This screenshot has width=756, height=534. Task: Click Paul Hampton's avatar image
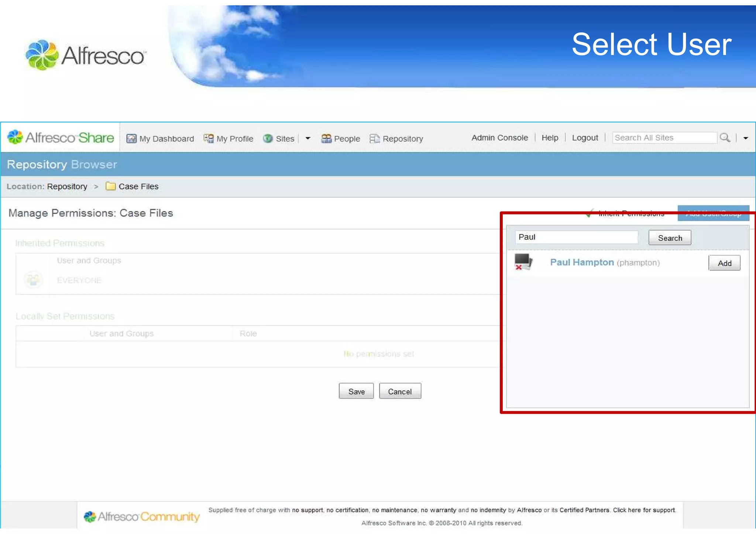[x=523, y=262]
